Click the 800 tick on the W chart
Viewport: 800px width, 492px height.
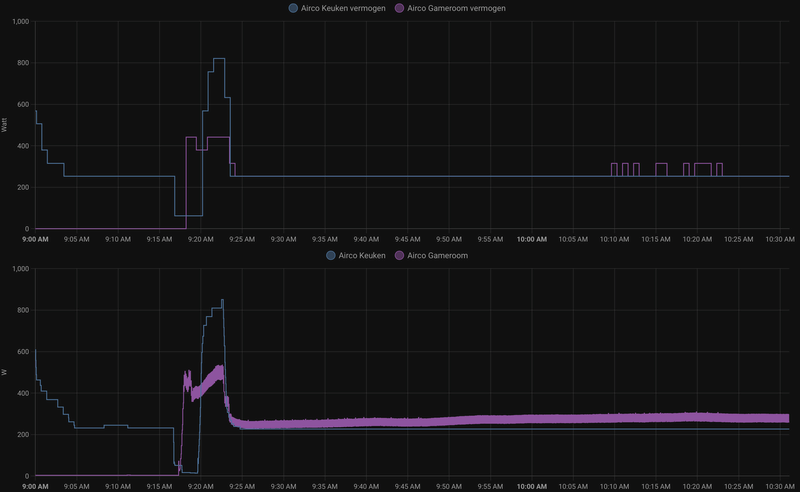(23, 310)
